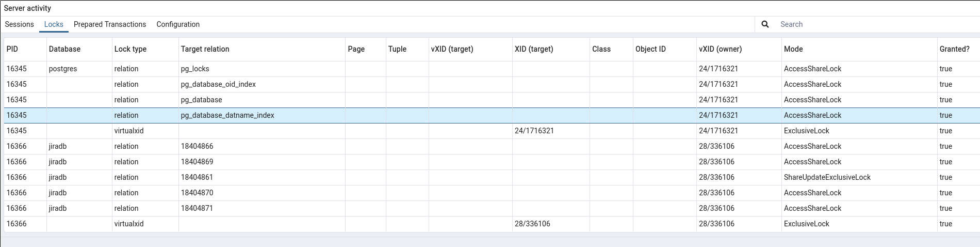Viewport: 980px width, 247px height.
Task: Click the pg_database_datname_index cell
Action: tap(262, 115)
